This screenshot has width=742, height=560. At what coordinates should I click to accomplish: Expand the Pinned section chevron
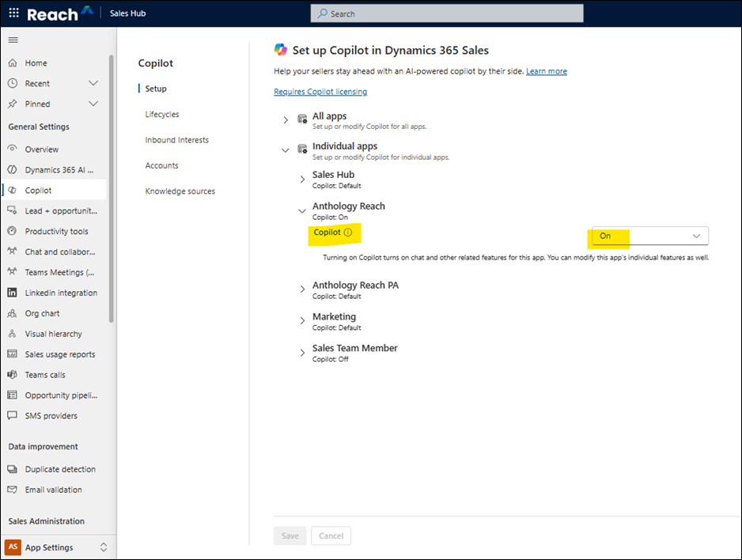tap(93, 104)
